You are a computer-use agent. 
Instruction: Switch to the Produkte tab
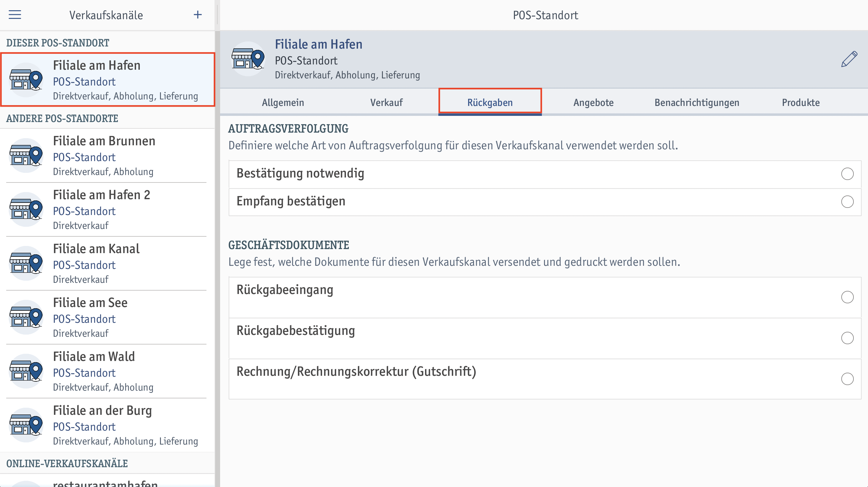coord(801,102)
